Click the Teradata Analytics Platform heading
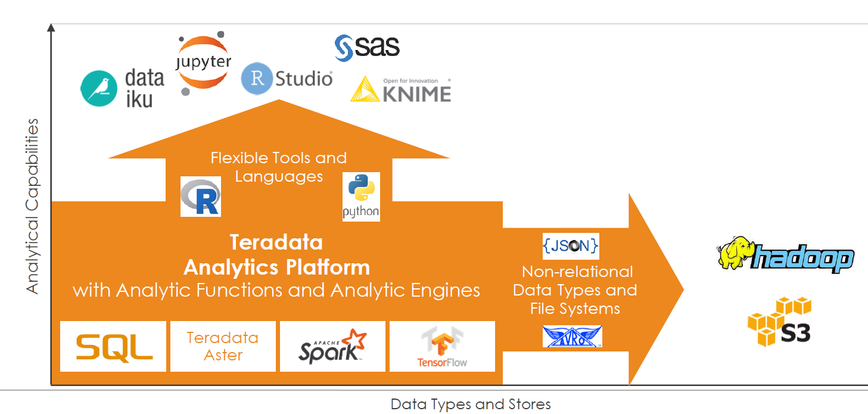 [x=276, y=255]
